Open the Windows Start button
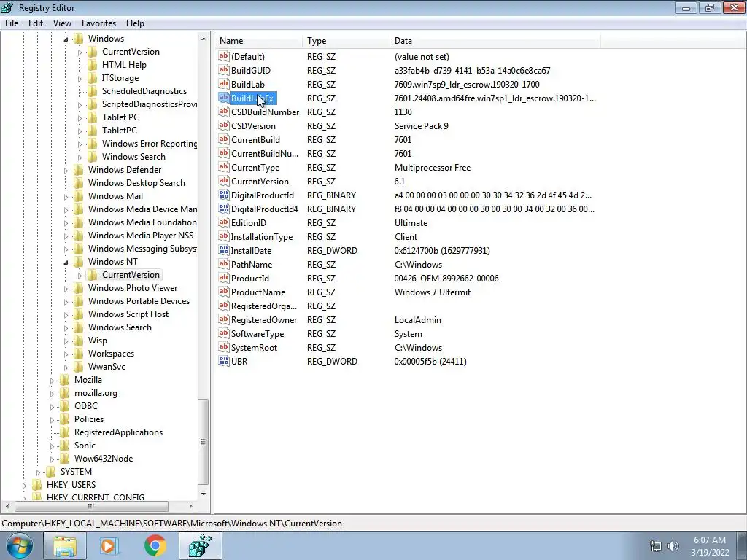This screenshot has width=747, height=560. [19, 545]
